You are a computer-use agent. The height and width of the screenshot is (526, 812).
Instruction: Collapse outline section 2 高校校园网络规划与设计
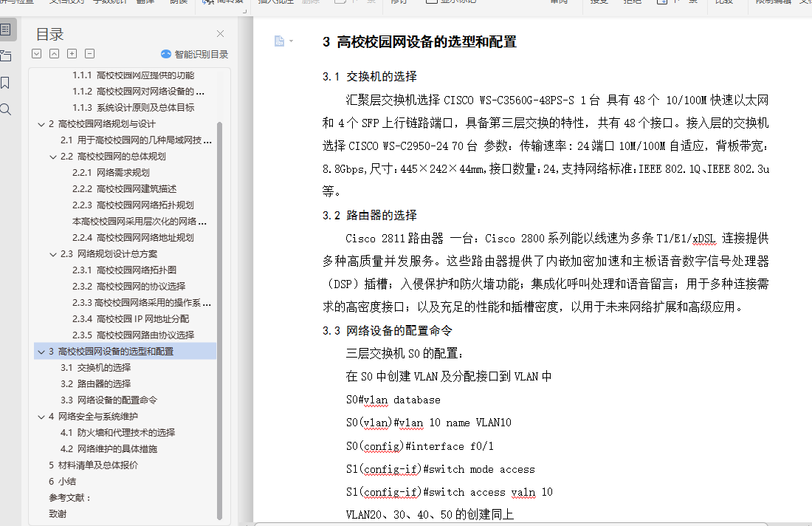[41, 124]
